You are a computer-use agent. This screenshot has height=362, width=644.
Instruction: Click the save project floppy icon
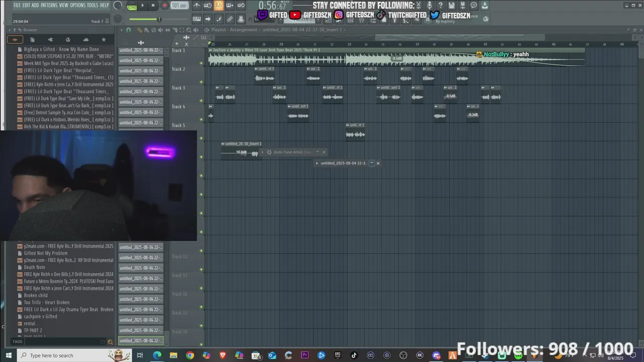[x=451, y=6]
